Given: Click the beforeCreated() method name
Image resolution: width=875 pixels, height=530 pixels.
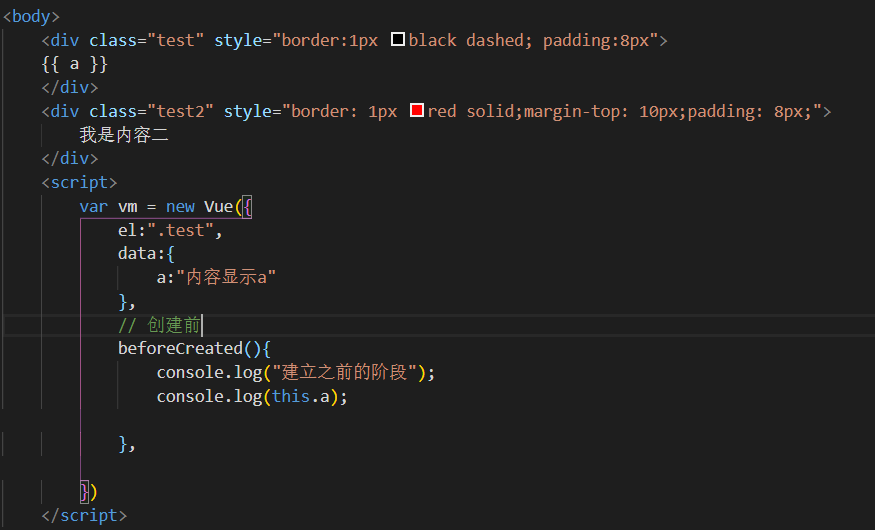Looking at the screenshot, I should [x=180, y=348].
